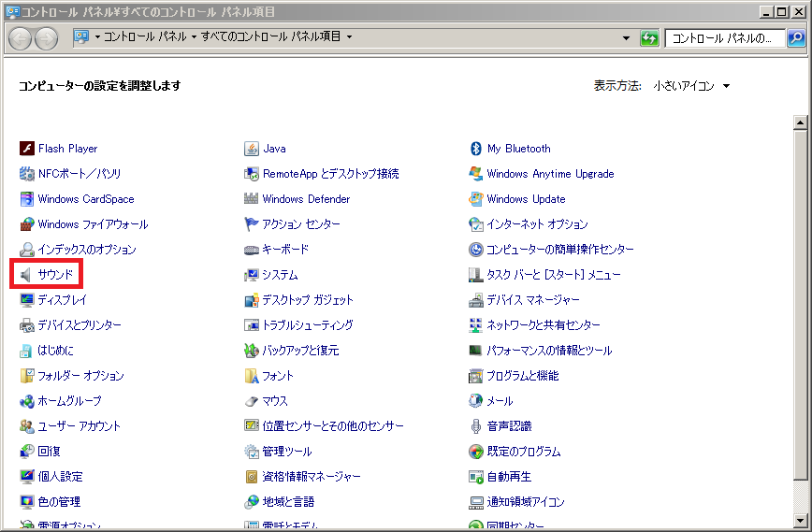Click the 既定のプログラム icon
The width and height of the screenshot is (812, 532).
475,452
